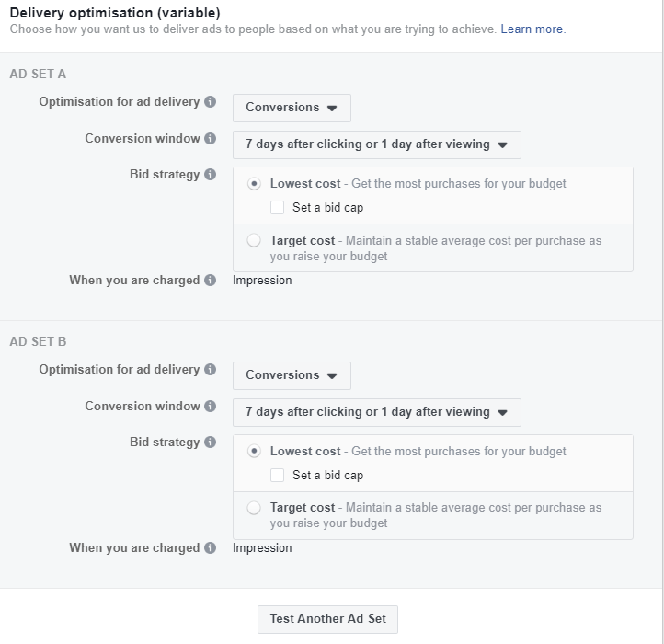Click info icon next to Ad Set B Conversion window

pyautogui.click(x=211, y=407)
